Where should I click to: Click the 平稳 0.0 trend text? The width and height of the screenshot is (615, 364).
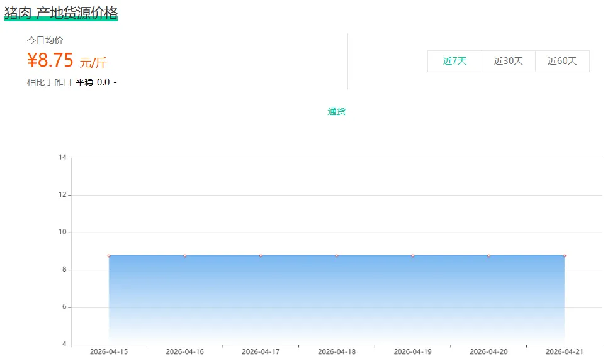93,82
